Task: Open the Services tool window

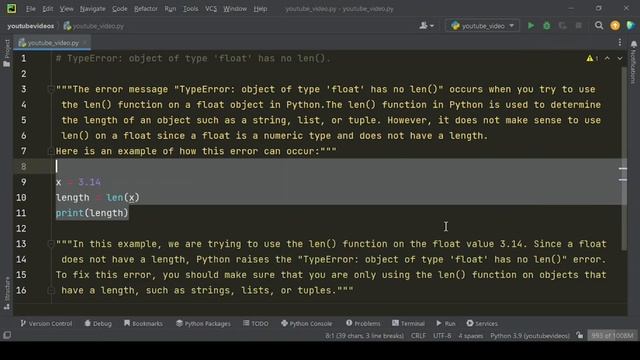Action: [482, 323]
